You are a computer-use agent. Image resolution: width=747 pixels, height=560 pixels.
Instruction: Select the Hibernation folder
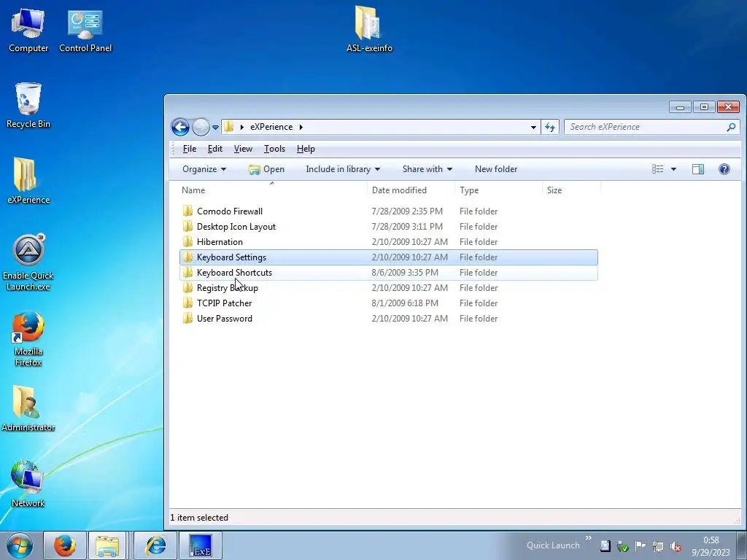coord(389,241)
